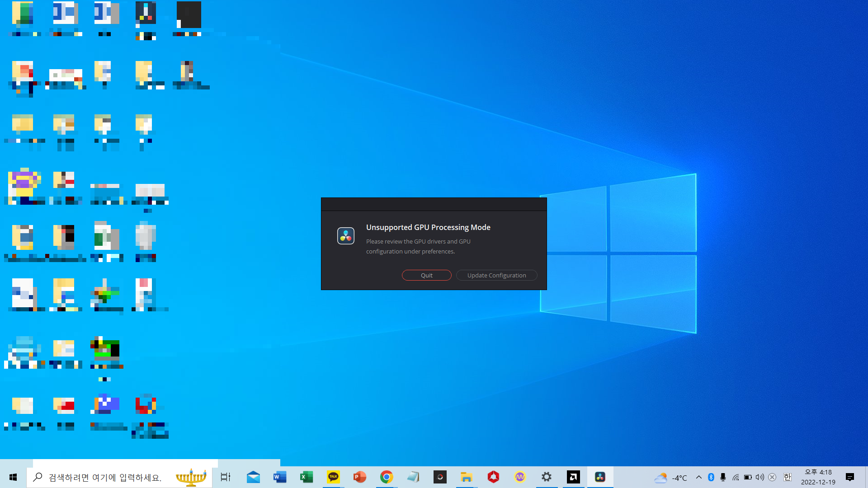Open the volume speaker tray icon
The height and width of the screenshot is (488, 868).
[760, 477]
